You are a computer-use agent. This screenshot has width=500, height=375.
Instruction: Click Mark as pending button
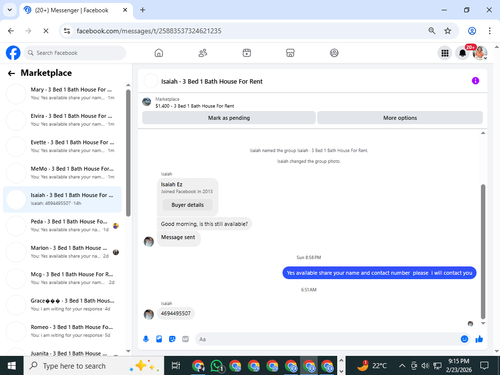pyautogui.click(x=229, y=118)
